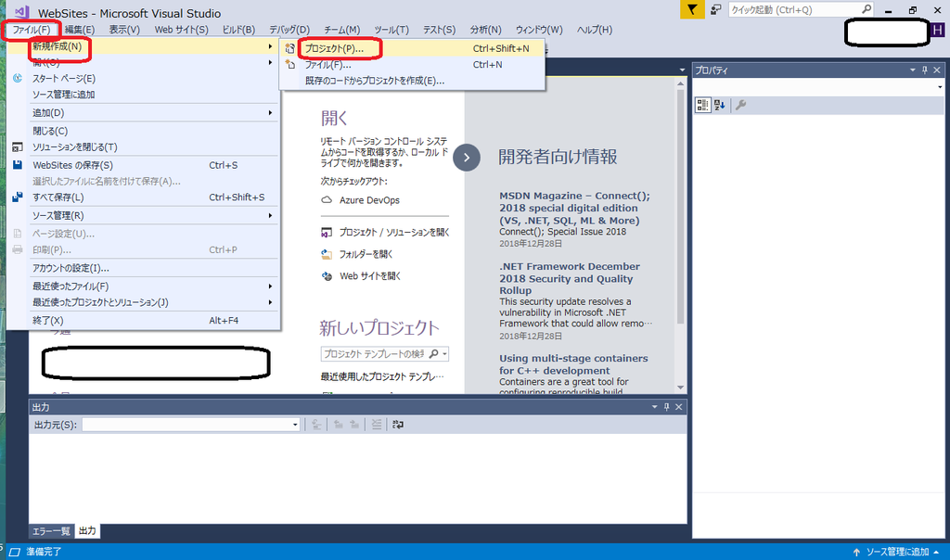Choose 閉じる(C) from the File menu
The width and height of the screenshot is (950, 560).
(x=144, y=131)
